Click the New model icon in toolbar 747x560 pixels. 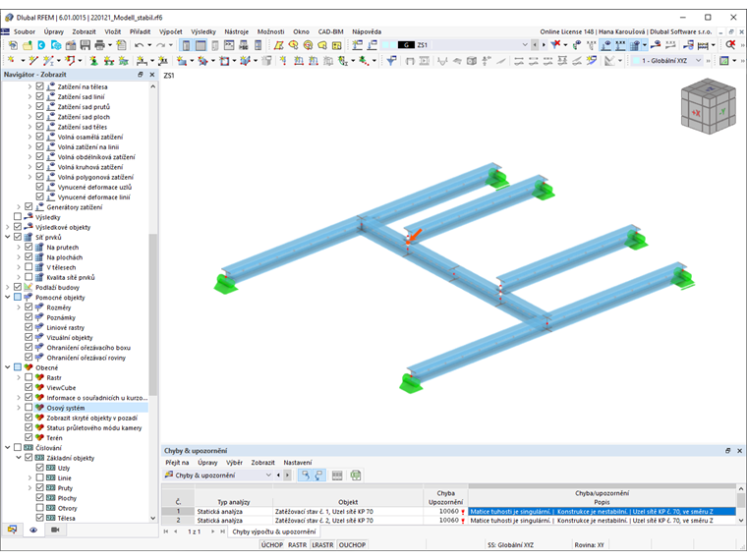13,45
